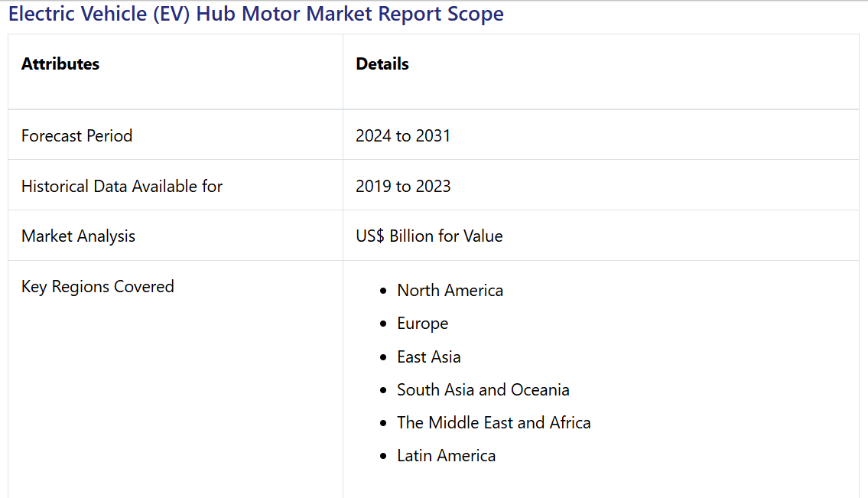Select 'South Asia and Oceania' list item

pyautogui.click(x=483, y=389)
